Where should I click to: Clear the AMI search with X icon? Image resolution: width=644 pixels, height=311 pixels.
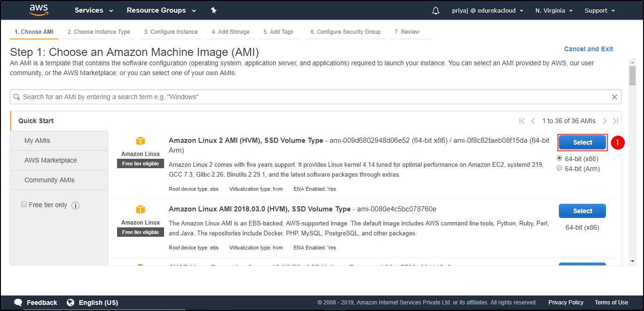[x=614, y=97]
